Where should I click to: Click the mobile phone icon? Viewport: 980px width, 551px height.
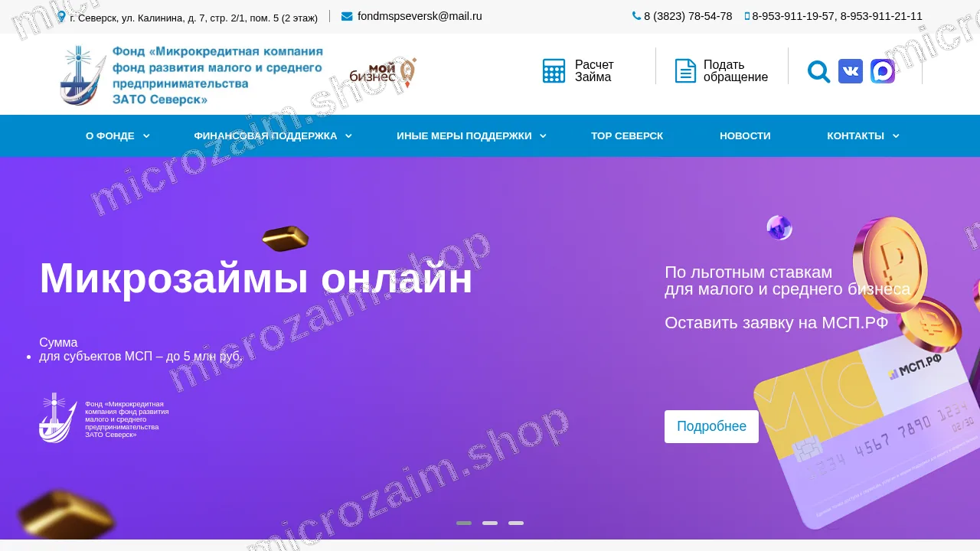point(747,16)
